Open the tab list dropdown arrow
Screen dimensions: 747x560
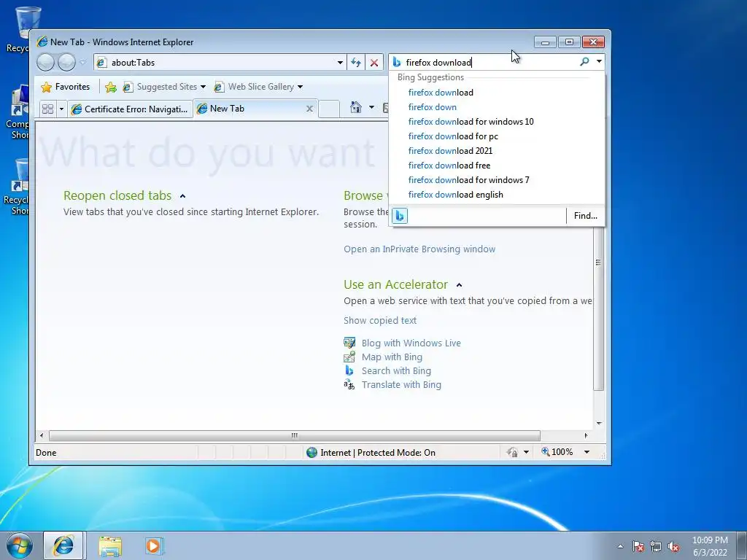pyautogui.click(x=61, y=109)
